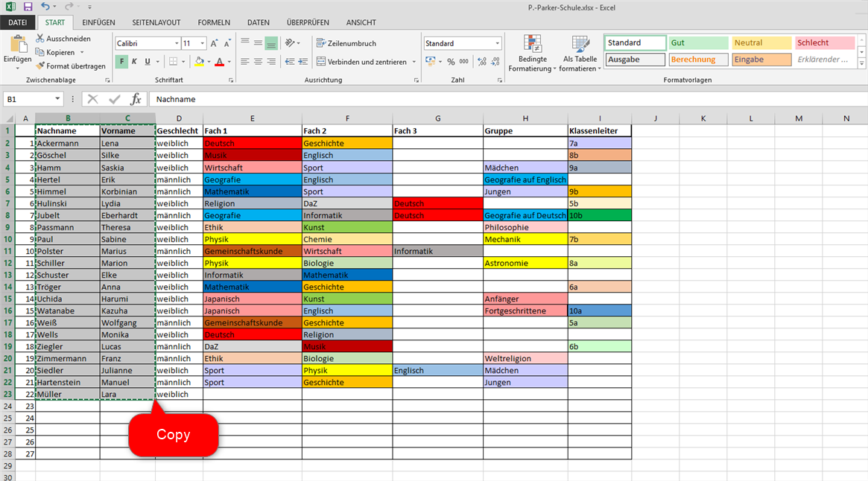
Task: Toggle italic K formatting button
Action: pyautogui.click(x=134, y=62)
